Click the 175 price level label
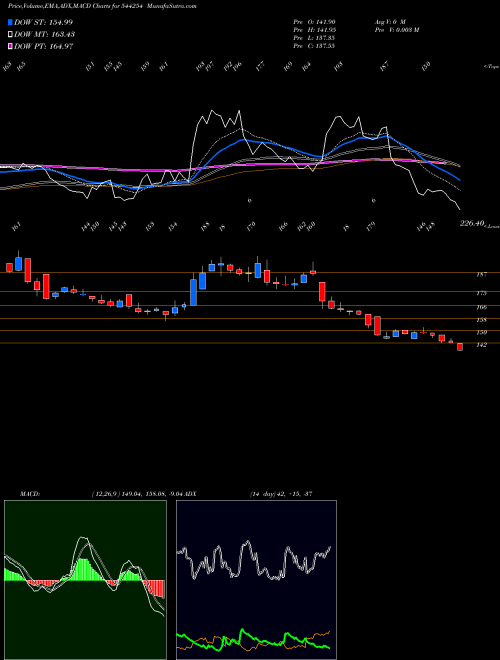The height and width of the screenshot is (660, 500). click(x=481, y=293)
